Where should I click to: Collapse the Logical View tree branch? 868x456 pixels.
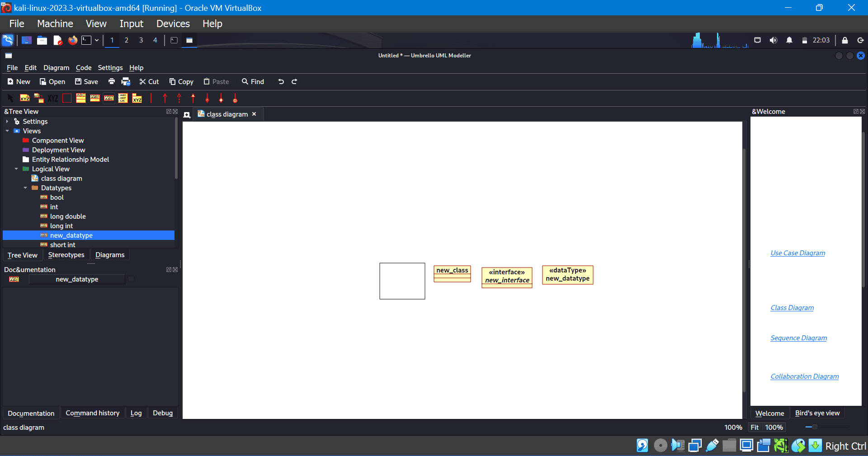pyautogui.click(x=17, y=169)
